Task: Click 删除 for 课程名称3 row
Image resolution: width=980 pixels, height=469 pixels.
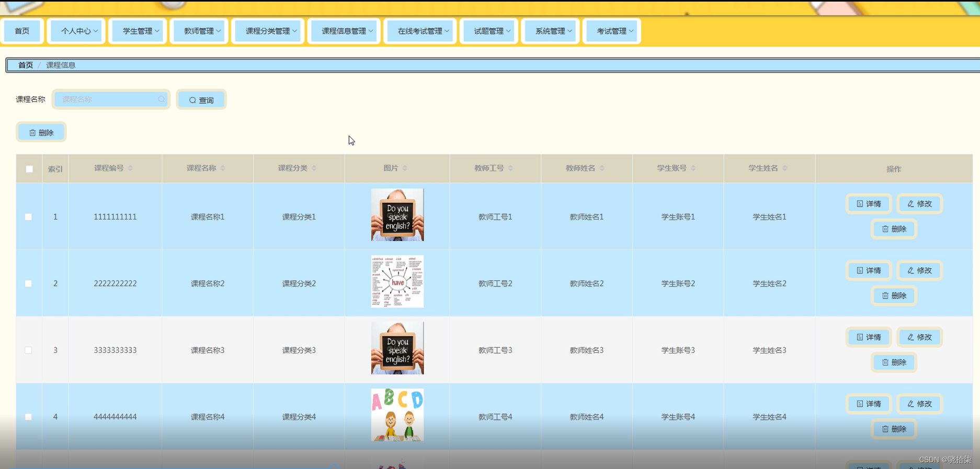Action: click(894, 362)
